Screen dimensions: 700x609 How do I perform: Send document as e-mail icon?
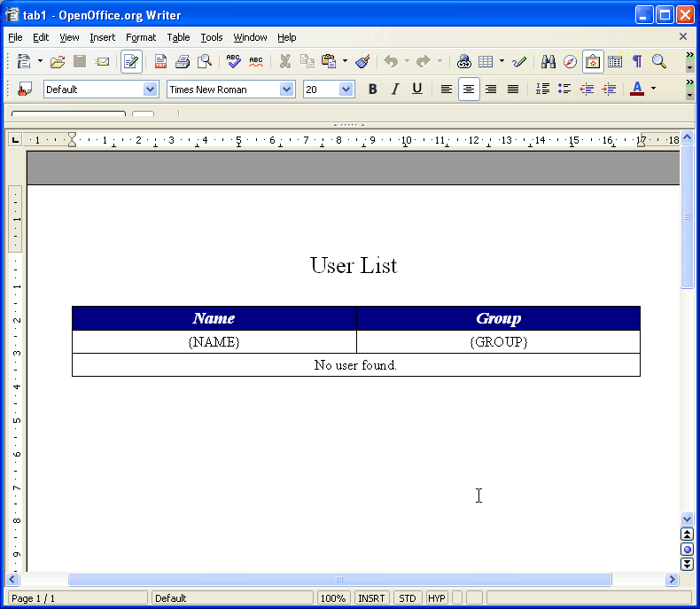click(102, 61)
